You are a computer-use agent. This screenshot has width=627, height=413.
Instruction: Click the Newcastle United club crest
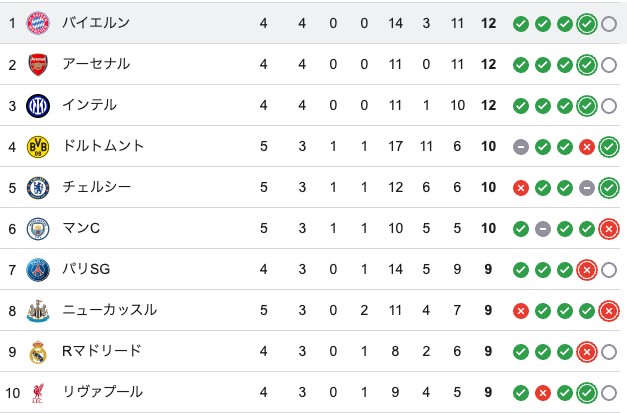coord(38,311)
